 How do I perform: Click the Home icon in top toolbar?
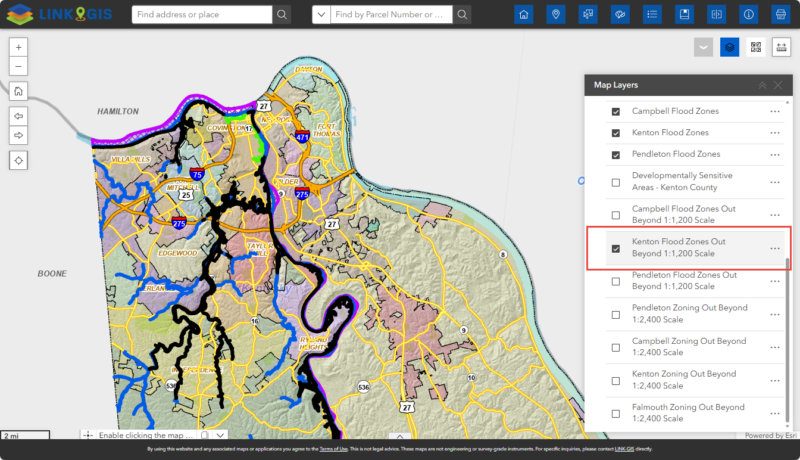coord(523,14)
